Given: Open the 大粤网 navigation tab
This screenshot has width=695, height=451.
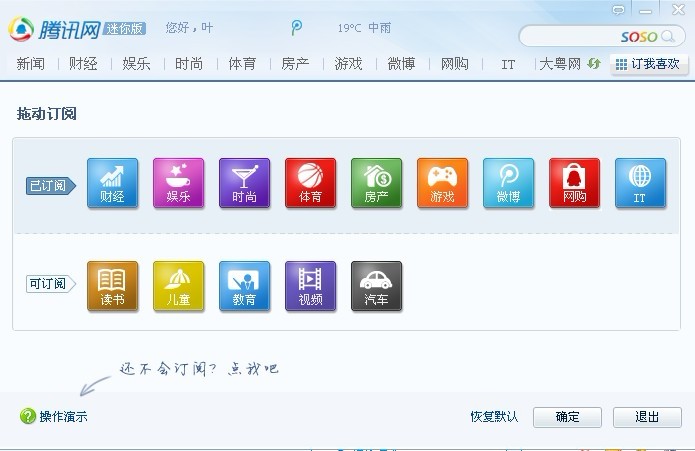Looking at the screenshot, I should 560,64.
